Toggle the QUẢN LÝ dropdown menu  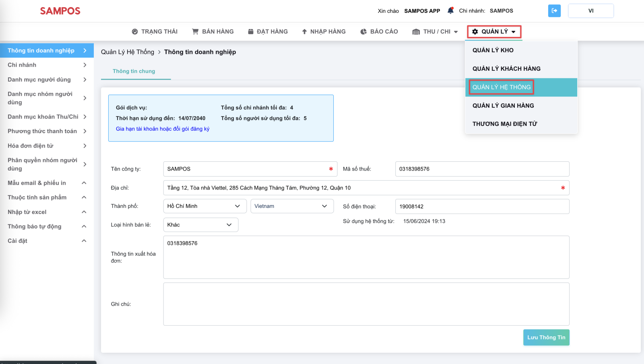[494, 31]
